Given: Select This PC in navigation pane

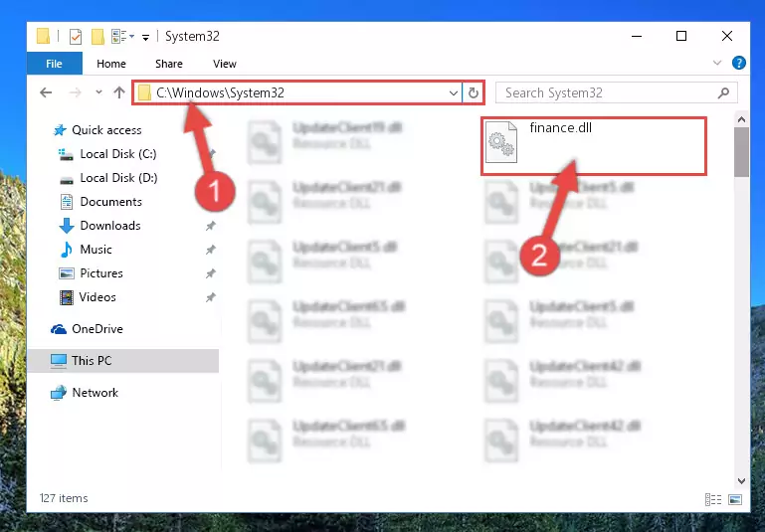Looking at the screenshot, I should click(x=123, y=361).
